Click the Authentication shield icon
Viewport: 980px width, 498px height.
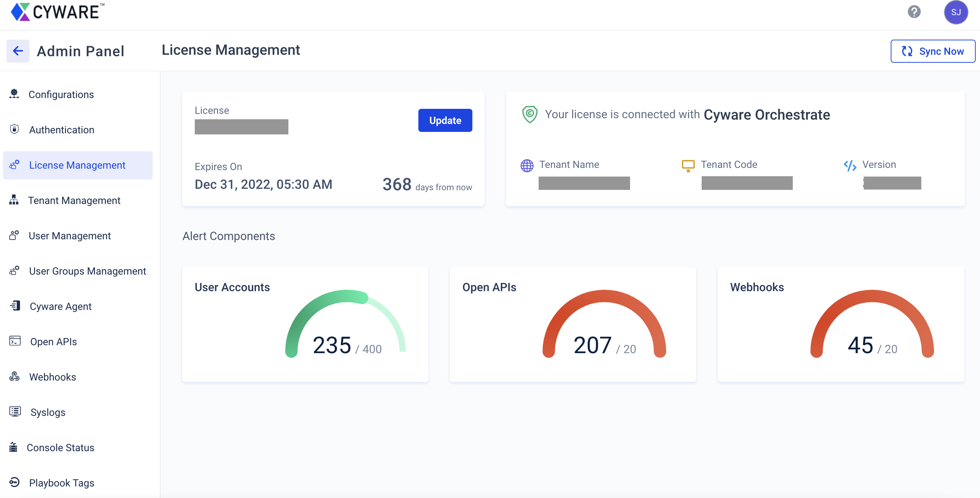pyautogui.click(x=14, y=129)
